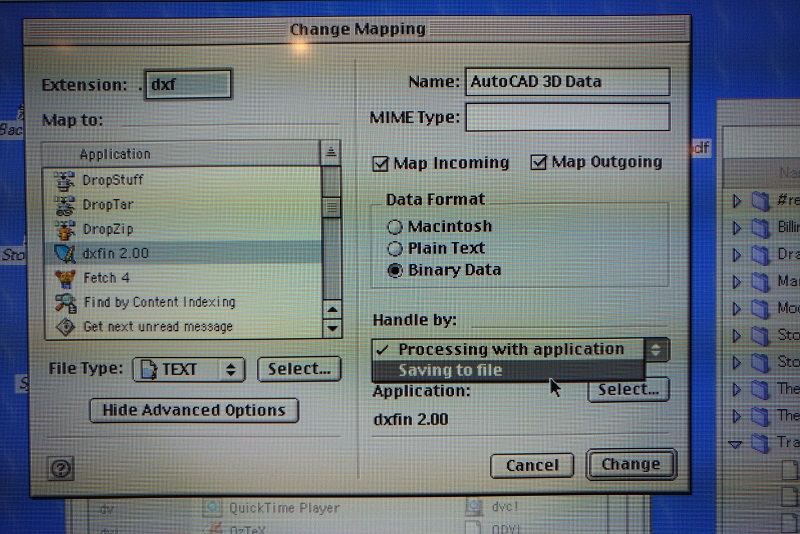Toggle the Map Outgoing checkbox
Image resolution: width=800 pixels, height=534 pixels.
click(x=538, y=162)
